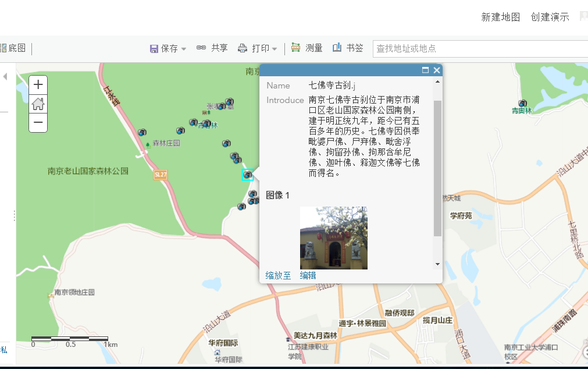Zoom in with the plus button

[38, 84]
